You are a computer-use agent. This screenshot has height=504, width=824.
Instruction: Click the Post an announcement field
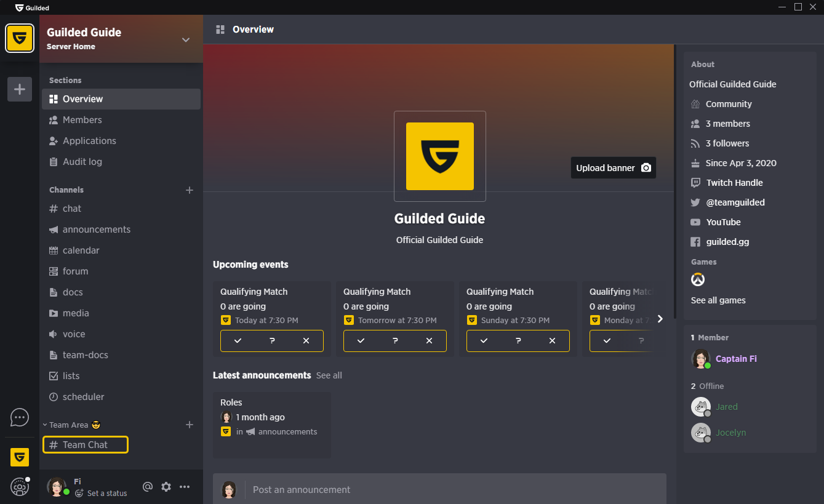455,490
